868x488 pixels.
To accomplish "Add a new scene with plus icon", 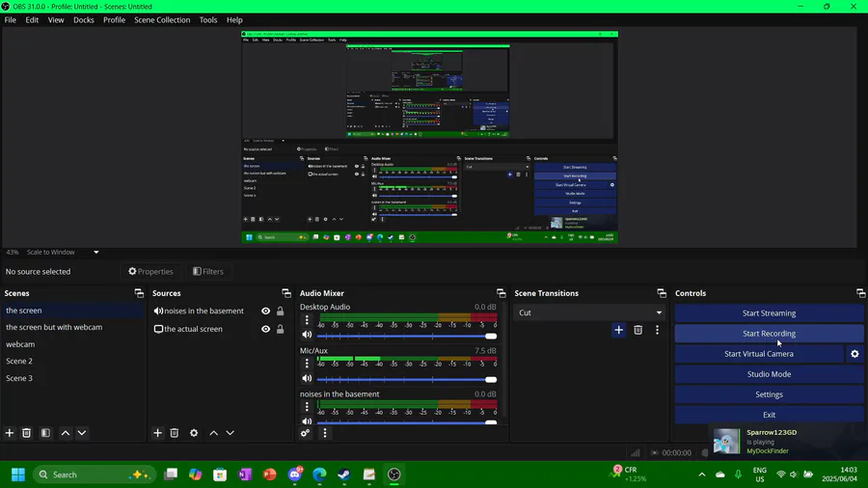I will click(x=10, y=433).
